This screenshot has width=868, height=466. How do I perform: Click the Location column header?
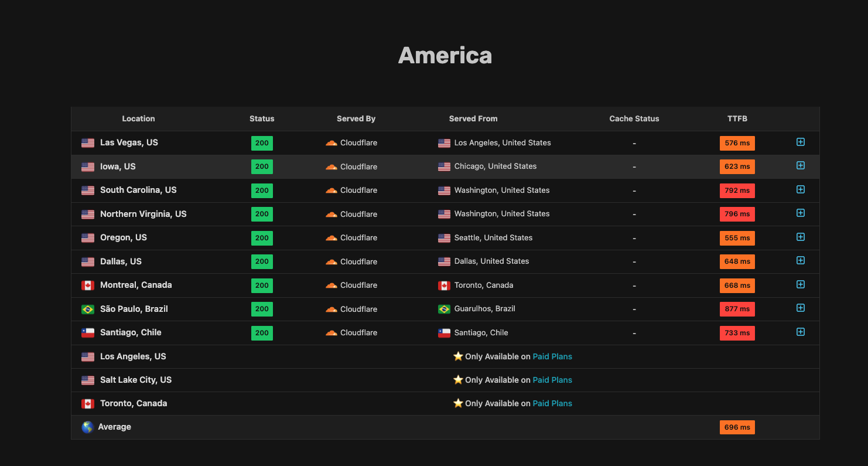tap(138, 119)
